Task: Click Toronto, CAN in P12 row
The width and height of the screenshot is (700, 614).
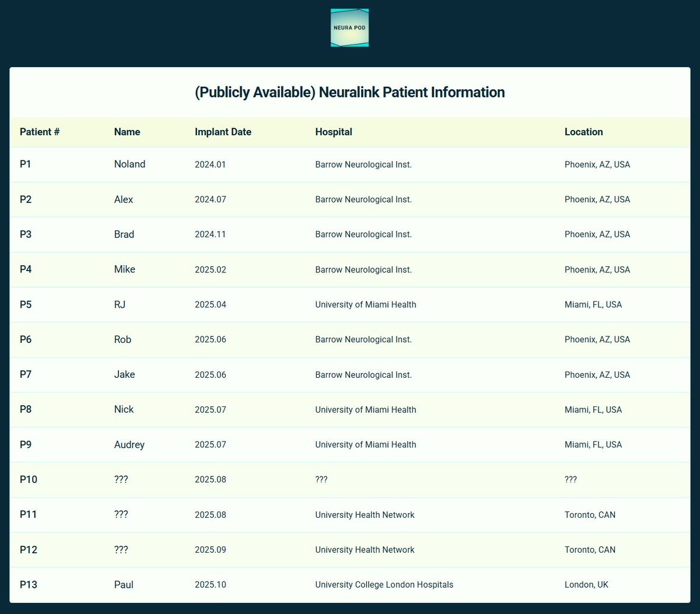Action: (590, 550)
